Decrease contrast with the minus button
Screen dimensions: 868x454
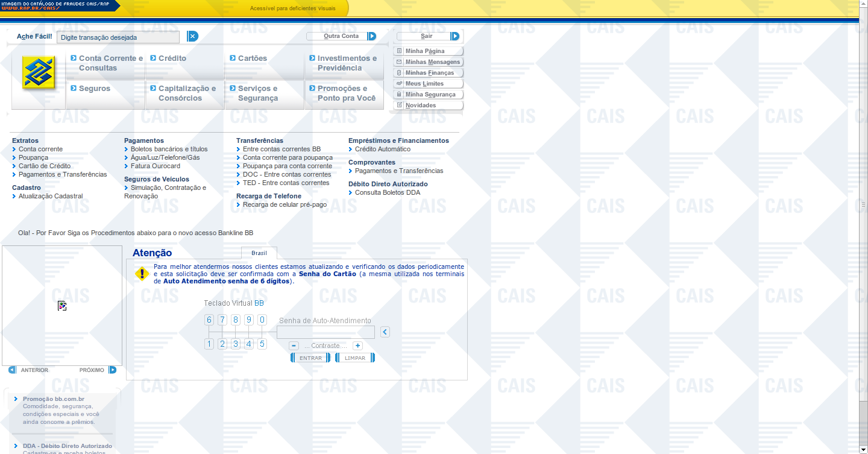pos(294,345)
